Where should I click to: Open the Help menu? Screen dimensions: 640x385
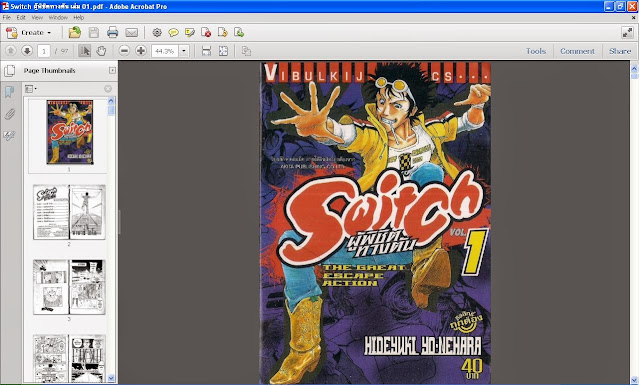(78, 18)
